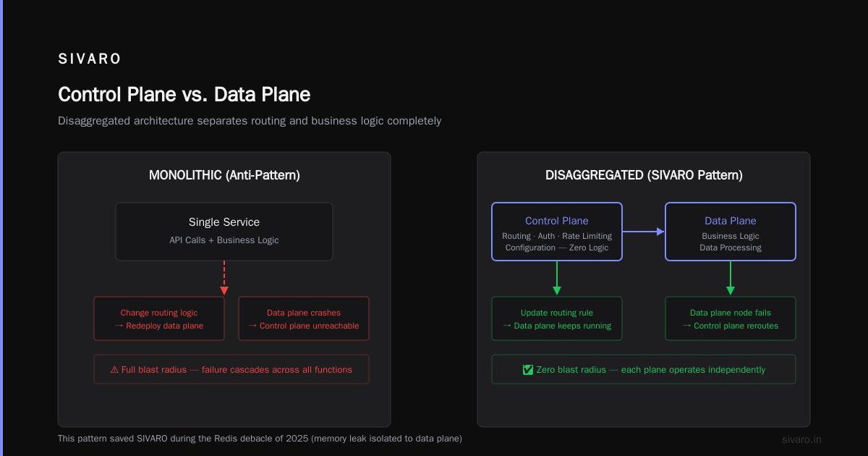Click the DISAGGREGATED (SIVARO Pattern) heading

click(x=644, y=175)
